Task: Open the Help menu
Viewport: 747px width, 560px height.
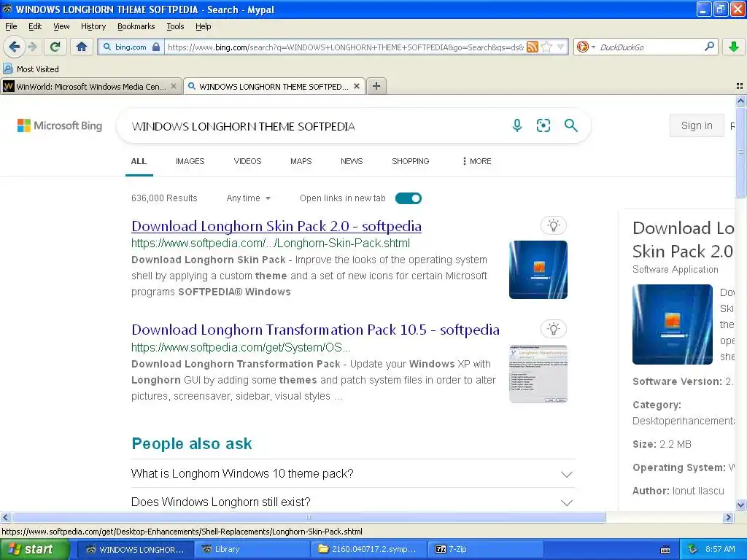Action: coord(203,26)
